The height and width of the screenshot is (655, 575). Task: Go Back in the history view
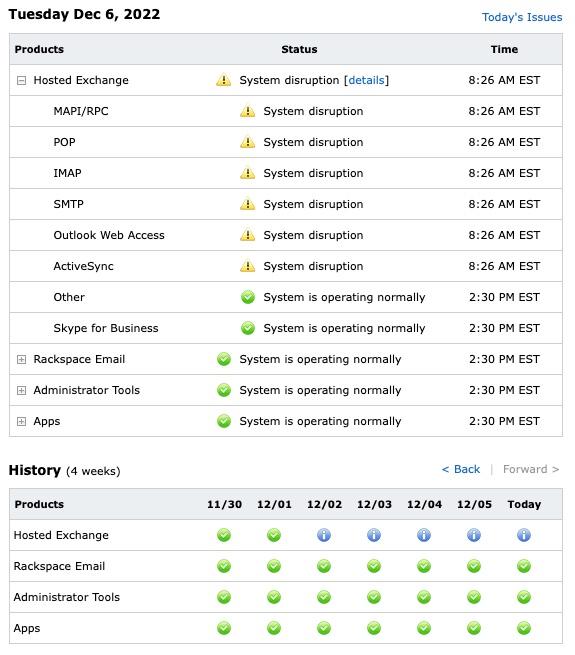(x=461, y=469)
